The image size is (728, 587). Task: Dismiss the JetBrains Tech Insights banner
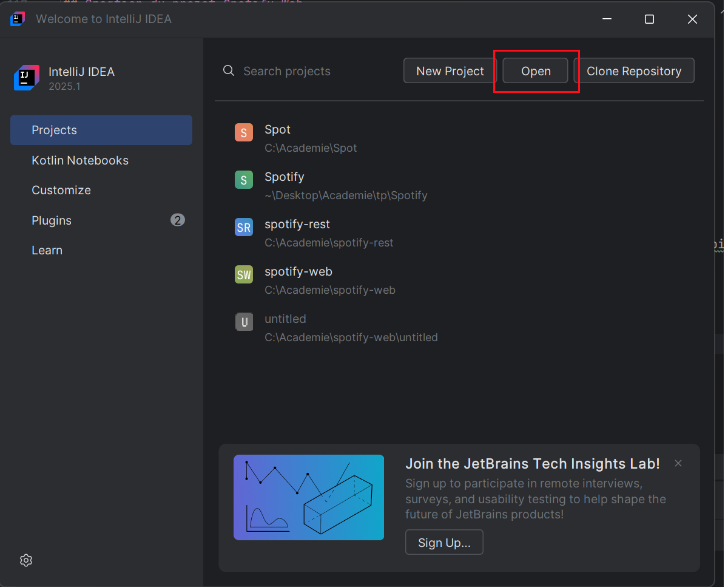[x=678, y=463]
